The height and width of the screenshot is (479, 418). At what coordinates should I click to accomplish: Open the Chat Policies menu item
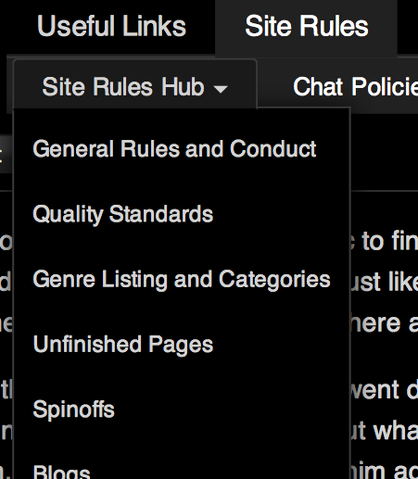point(355,87)
